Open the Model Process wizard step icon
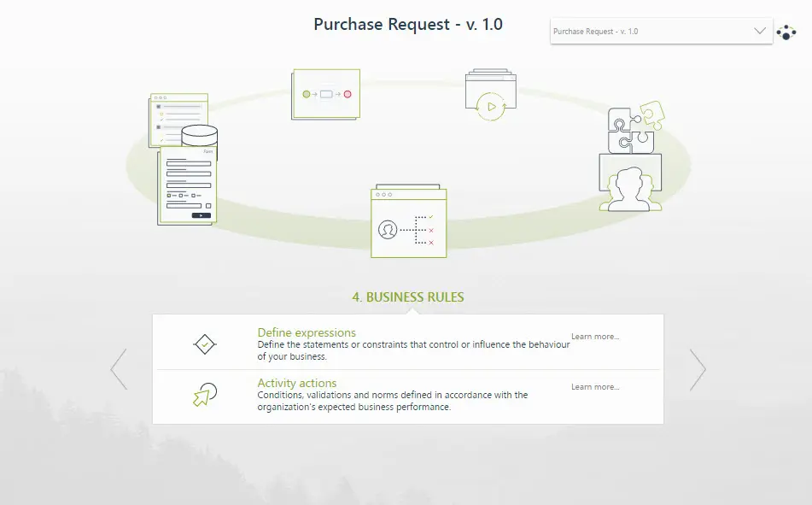812x505 pixels. pos(325,94)
